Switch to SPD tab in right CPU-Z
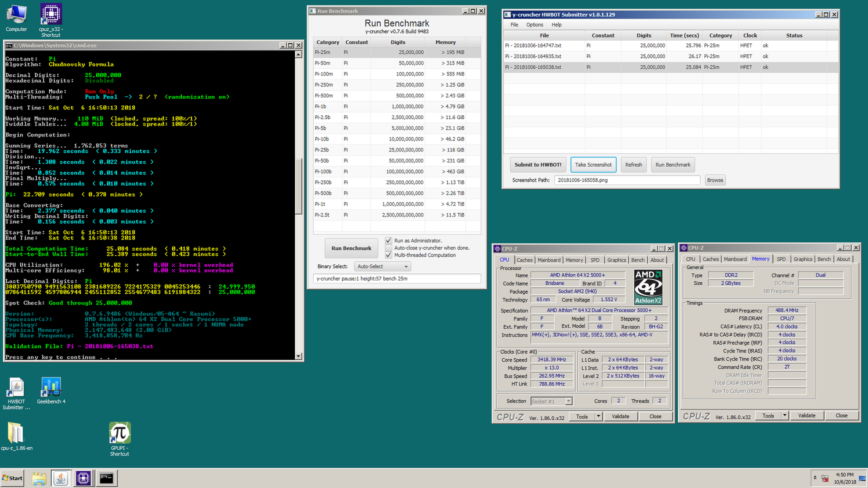 point(781,259)
